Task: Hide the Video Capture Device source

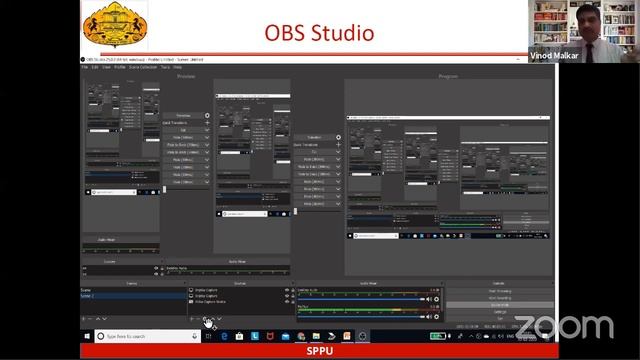Action: (287, 302)
